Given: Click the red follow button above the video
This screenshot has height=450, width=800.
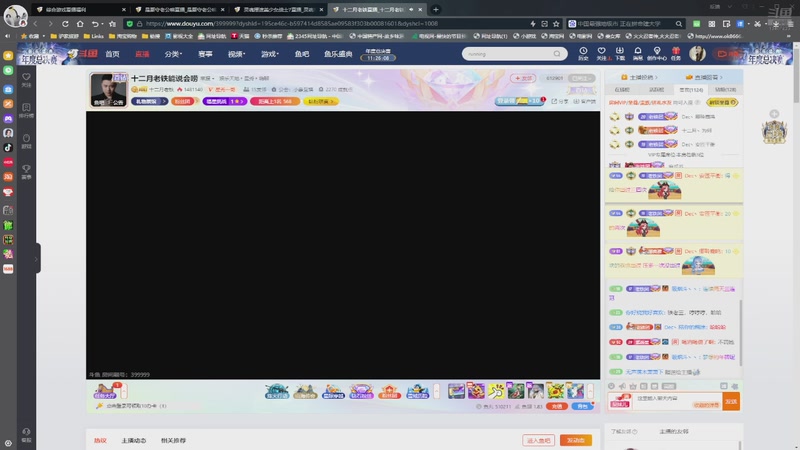Looking at the screenshot, I should tap(522, 78).
